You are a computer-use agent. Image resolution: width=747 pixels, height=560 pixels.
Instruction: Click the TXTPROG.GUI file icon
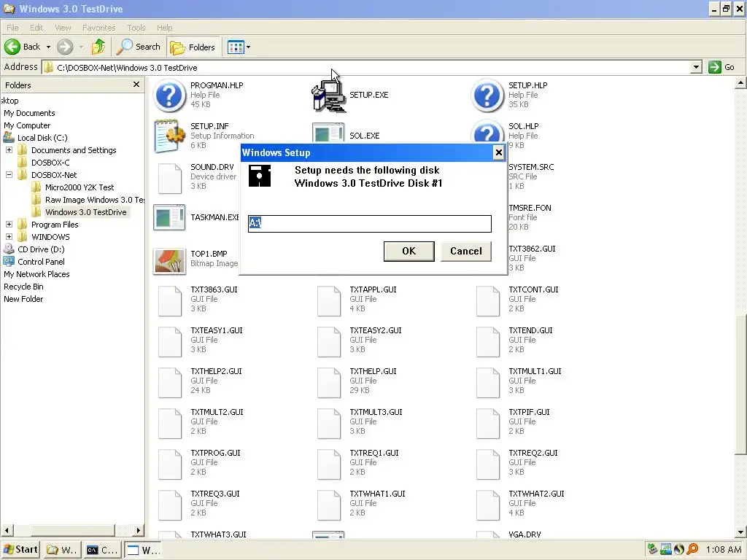coord(170,464)
